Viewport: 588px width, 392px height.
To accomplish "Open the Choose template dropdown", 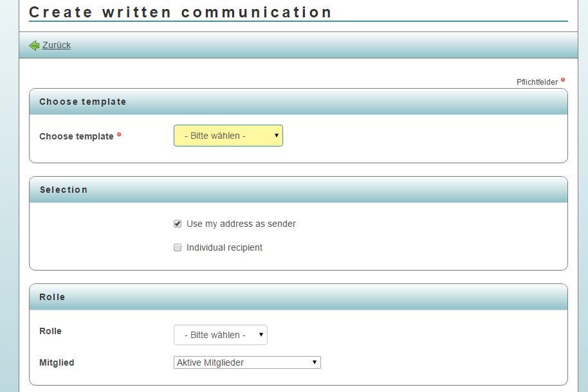I will tap(228, 136).
